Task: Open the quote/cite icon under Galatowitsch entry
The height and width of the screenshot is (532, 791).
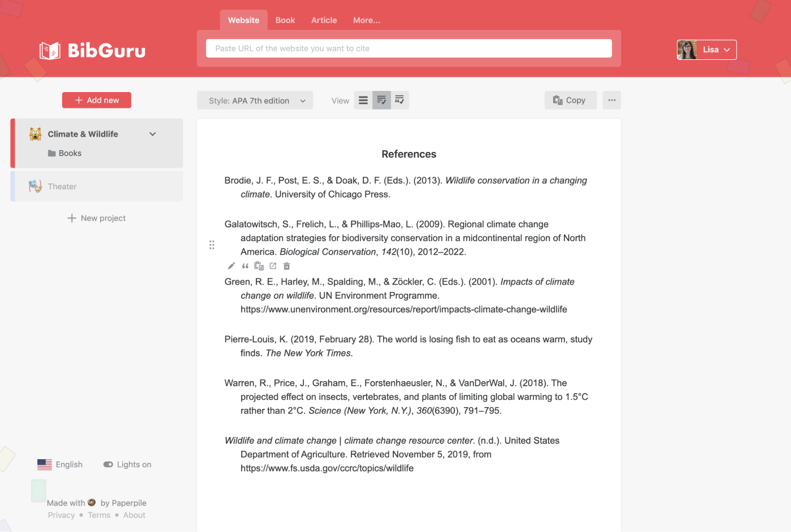Action: coord(245,265)
